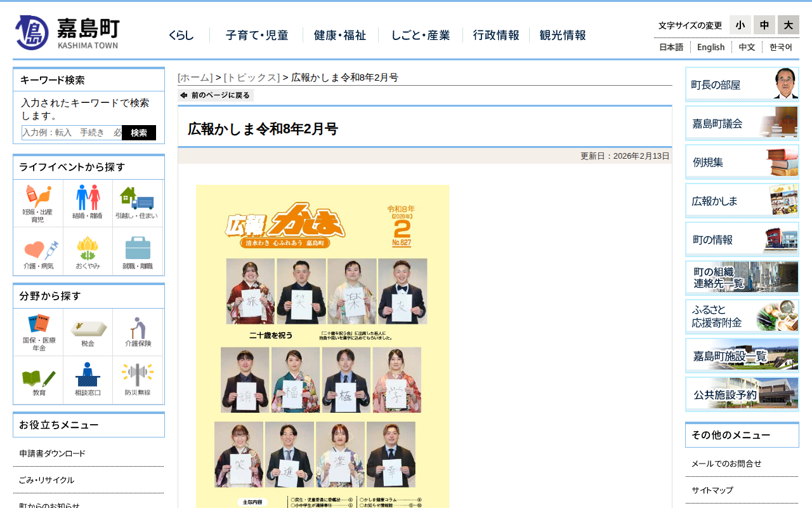Open the 行政情報 navigation menu

pos(496,36)
